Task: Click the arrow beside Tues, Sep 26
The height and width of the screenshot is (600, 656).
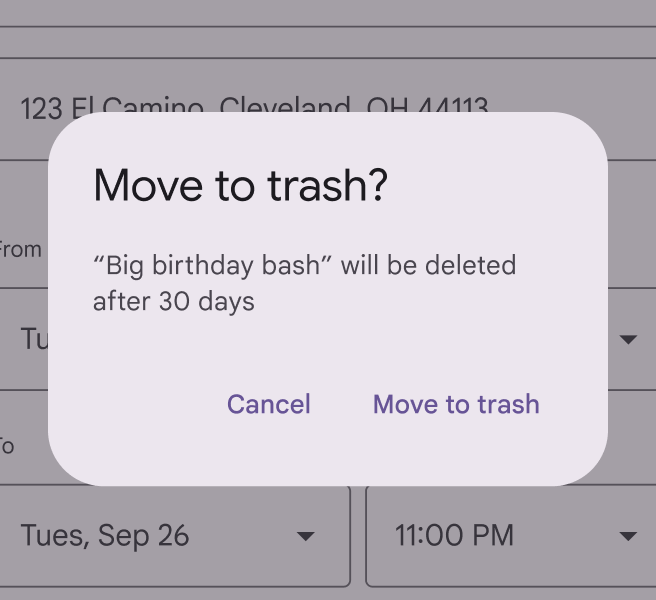Action: (x=306, y=537)
